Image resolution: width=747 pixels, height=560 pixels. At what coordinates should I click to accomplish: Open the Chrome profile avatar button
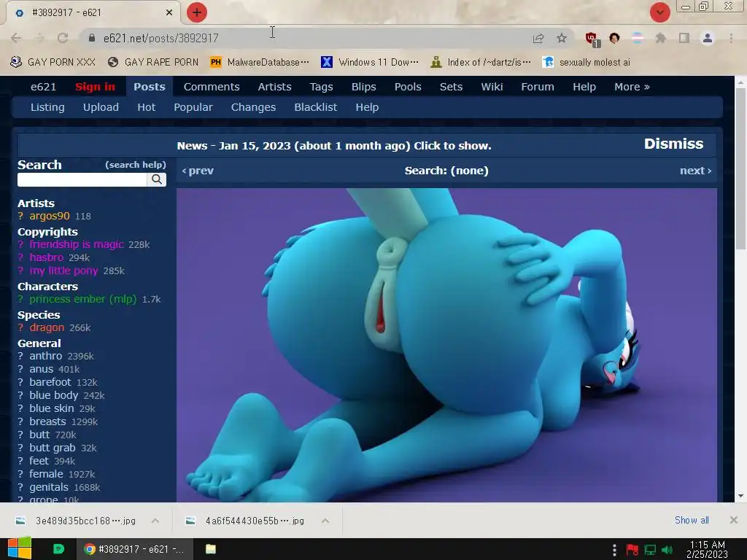[x=708, y=38]
